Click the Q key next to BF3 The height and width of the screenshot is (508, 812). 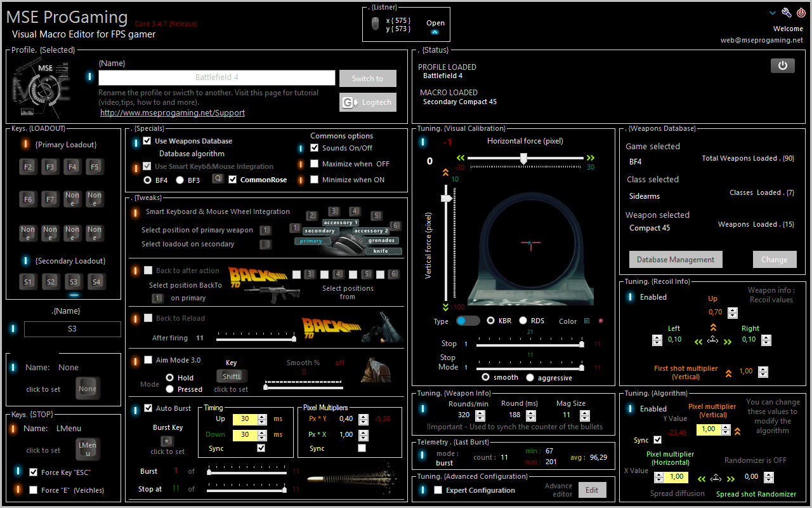click(x=218, y=178)
